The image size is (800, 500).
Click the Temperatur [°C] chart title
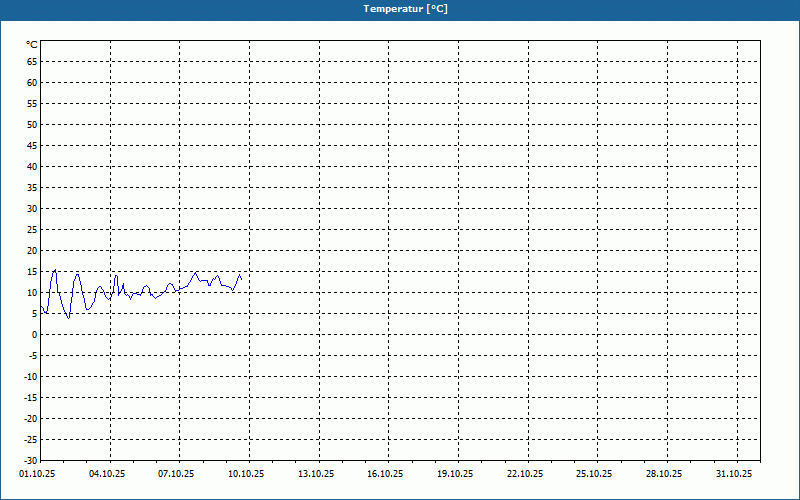tap(406, 9)
